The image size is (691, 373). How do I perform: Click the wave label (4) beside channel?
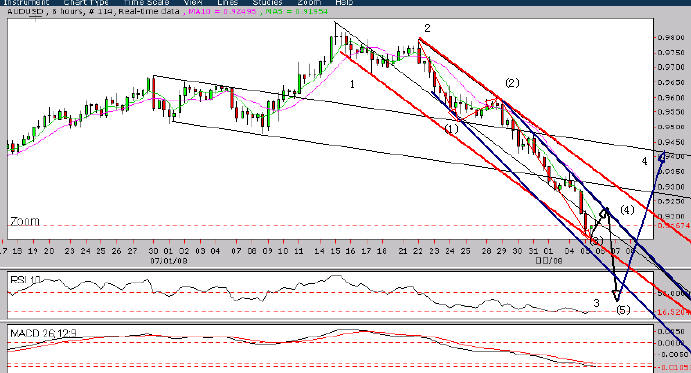(x=627, y=210)
